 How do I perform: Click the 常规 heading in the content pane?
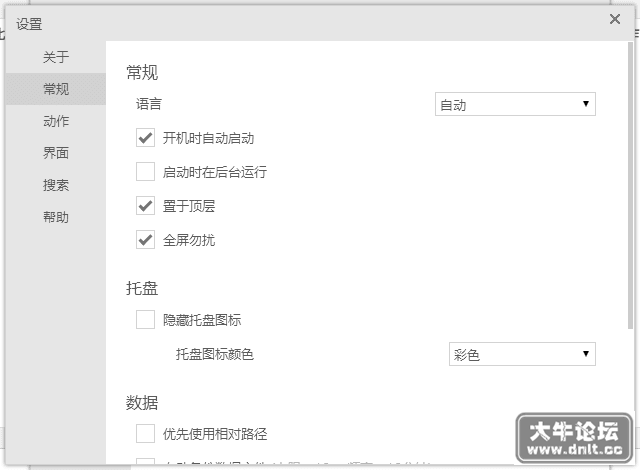pyautogui.click(x=142, y=73)
